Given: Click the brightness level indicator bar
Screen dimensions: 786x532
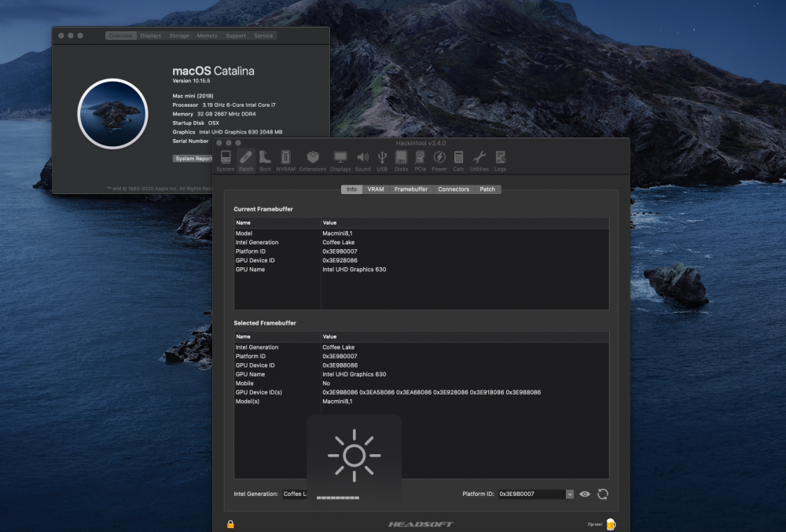Looking at the screenshot, I should [x=338, y=498].
